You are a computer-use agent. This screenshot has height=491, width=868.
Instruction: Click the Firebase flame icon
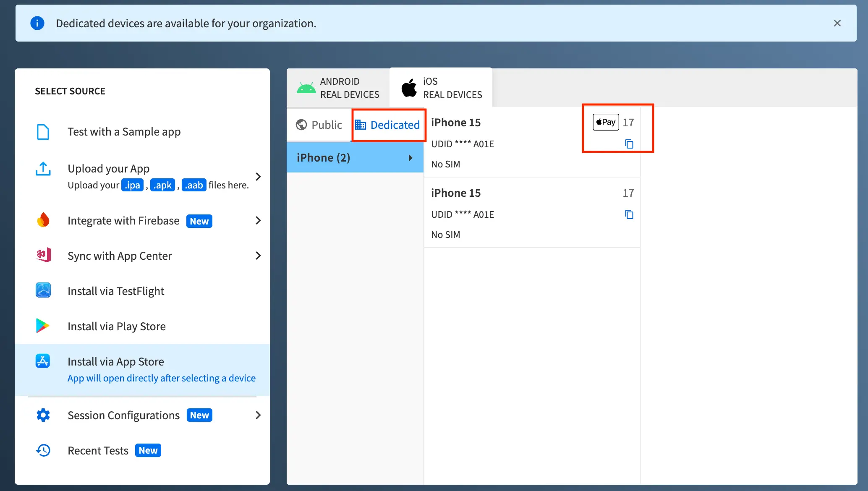43,220
